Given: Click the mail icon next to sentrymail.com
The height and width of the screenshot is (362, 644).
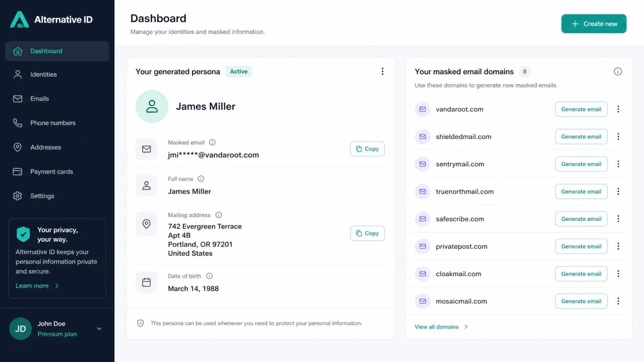Looking at the screenshot, I should click(x=423, y=164).
